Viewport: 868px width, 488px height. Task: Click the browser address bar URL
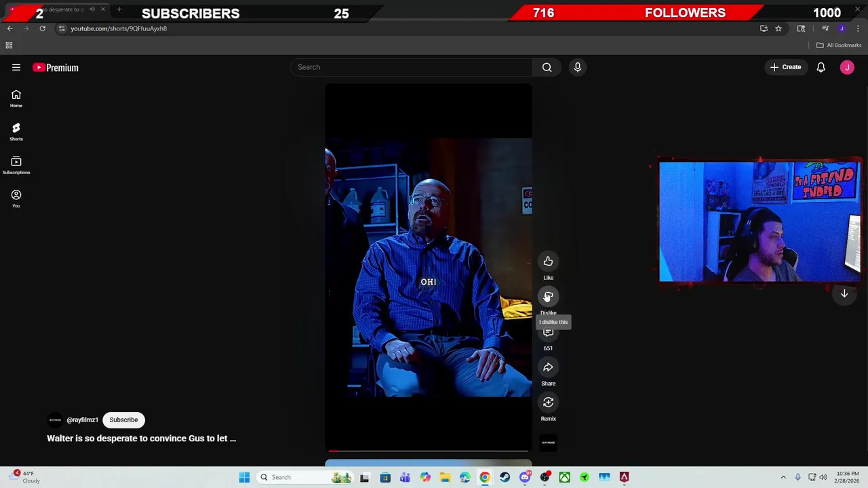[119, 28]
